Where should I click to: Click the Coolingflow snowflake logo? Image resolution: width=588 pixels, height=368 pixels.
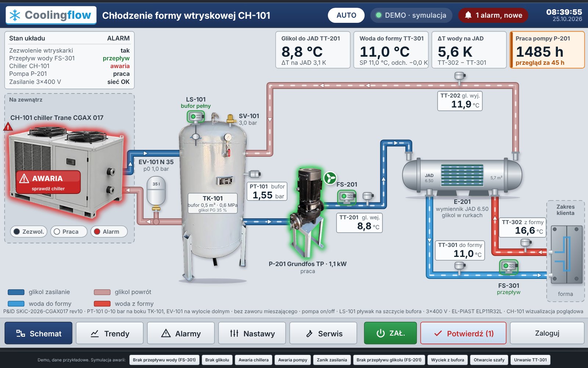pyautogui.click(x=15, y=15)
